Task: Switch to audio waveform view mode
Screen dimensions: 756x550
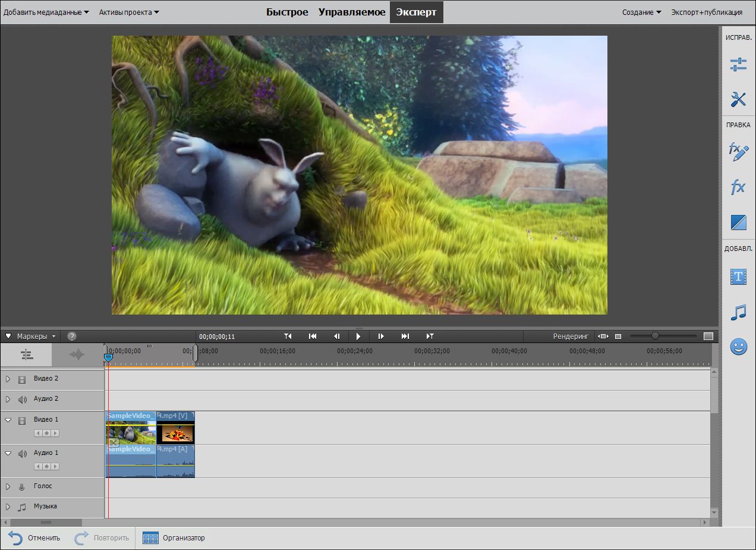Action: point(77,354)
